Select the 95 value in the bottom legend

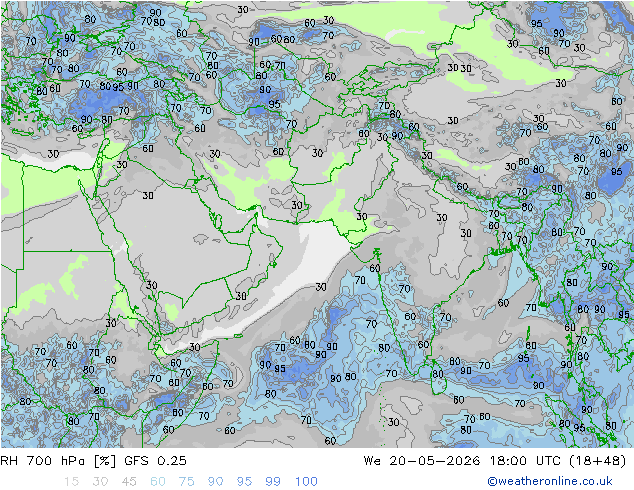tap(244, 481)
